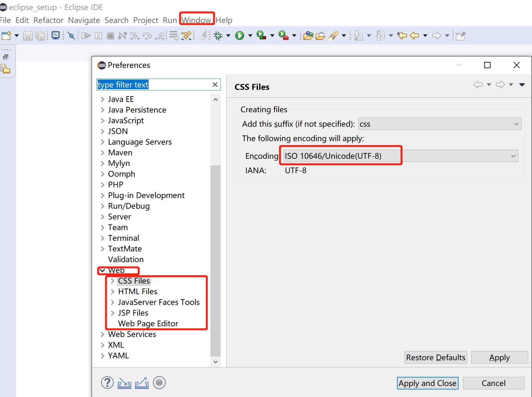Click the Restore Defaults button

436,357
